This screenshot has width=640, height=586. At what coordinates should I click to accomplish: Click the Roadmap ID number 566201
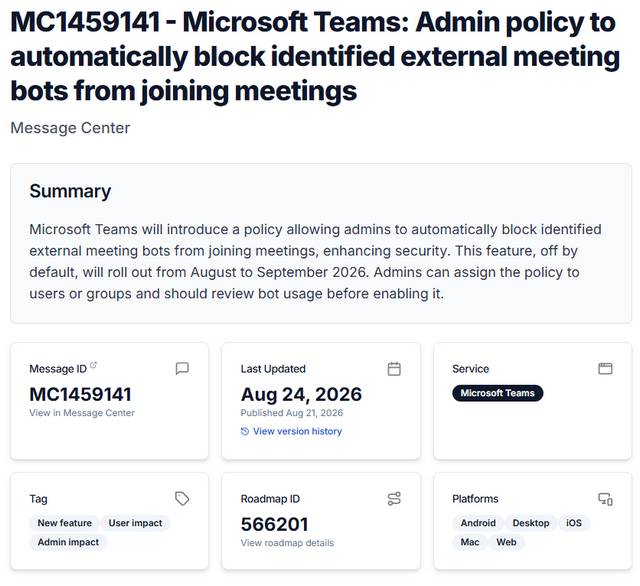[274, 524]
